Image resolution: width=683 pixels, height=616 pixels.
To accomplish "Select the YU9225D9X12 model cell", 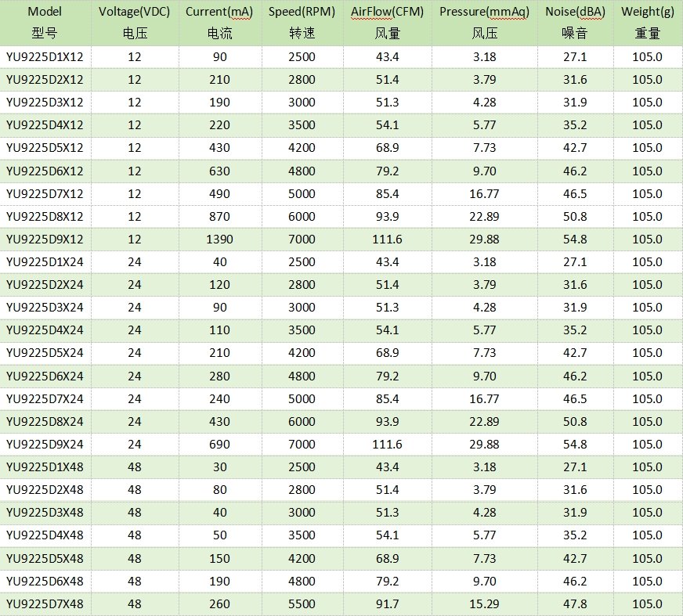I will tap(45, 239).
